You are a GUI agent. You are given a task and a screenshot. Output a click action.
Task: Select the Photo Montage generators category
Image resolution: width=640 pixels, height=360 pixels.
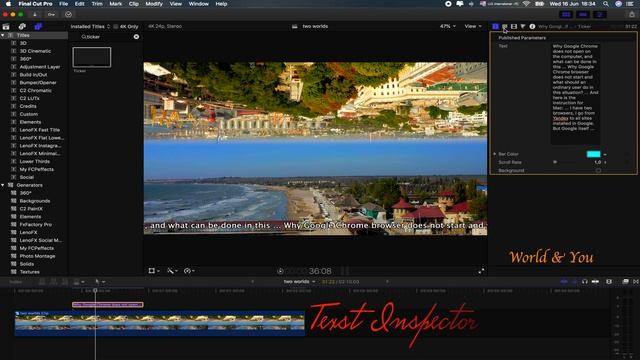(x=37, y=256)
